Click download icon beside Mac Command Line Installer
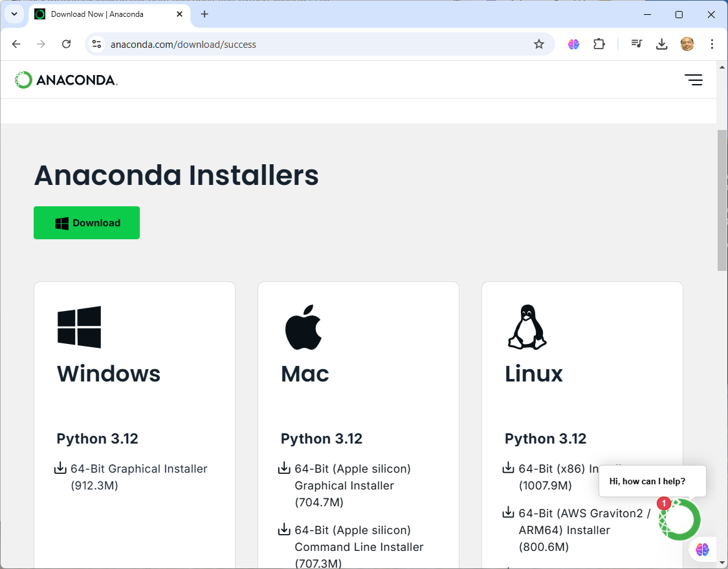 (284, 529)
